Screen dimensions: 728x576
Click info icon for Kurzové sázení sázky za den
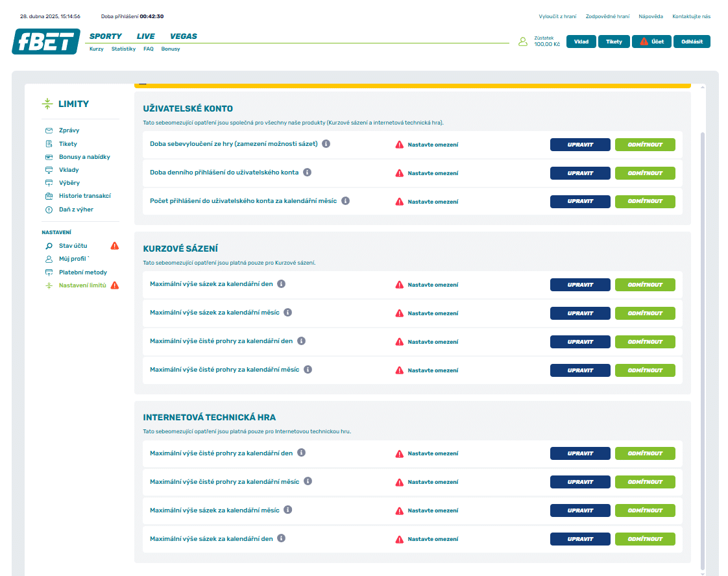[x=281, y=284]
